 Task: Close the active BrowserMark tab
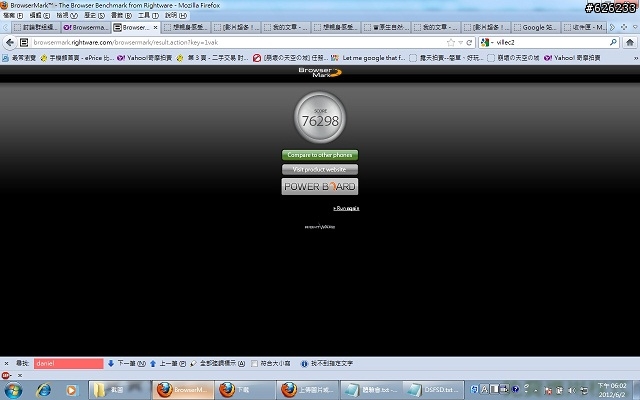[155, 28]
